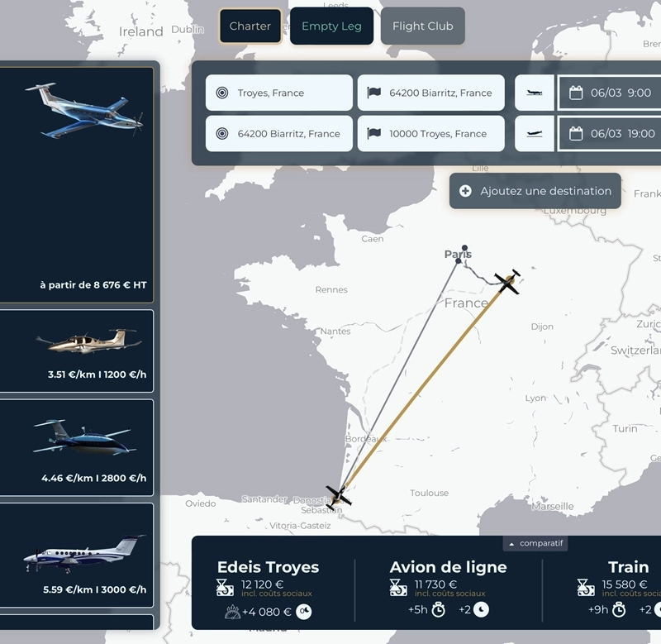Select the Flight Club tab
This screenshot has width=661, height=644.
(422, 26)
